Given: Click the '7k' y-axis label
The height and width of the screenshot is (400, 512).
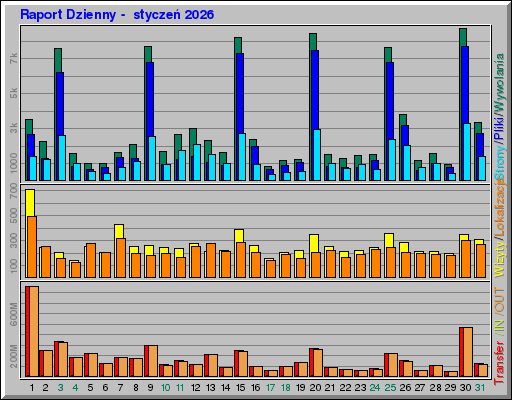Looking at the screenshot, I should point(13,59).
